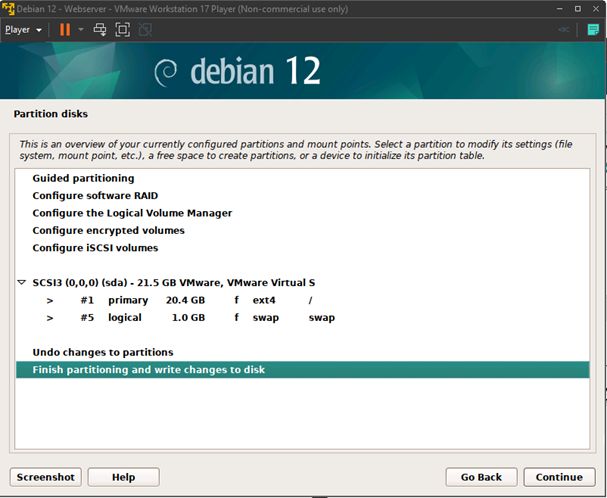Choose Undo changes to partitions

point(102,352)
